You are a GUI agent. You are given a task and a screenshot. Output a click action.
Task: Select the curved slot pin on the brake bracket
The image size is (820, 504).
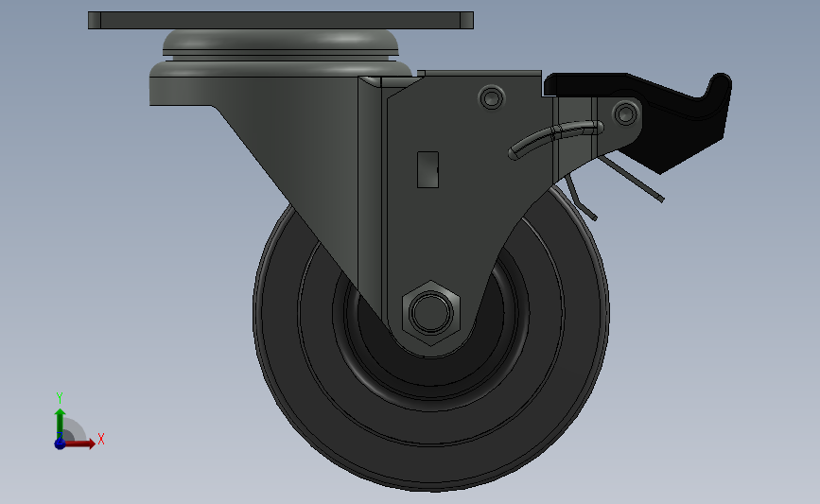[x=556, y=139]
